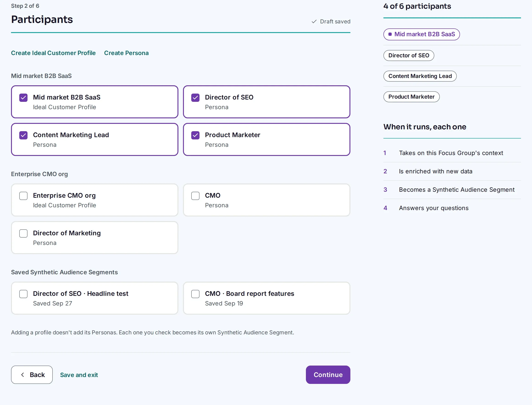Image resolution: width=532 pixels, height=405 pixels.
Task: Click the Director of SEO participant chip
Action: click(x=409, y=55)
